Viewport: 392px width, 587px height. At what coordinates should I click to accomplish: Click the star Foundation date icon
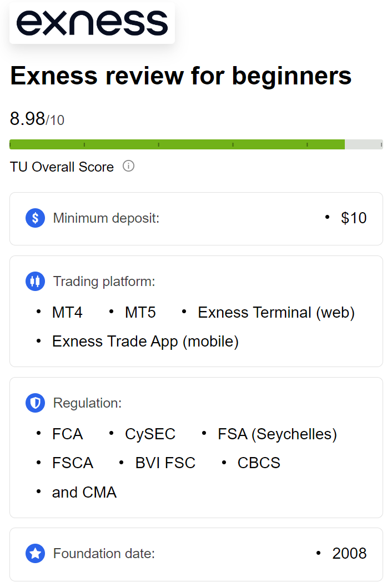[35, 553]
